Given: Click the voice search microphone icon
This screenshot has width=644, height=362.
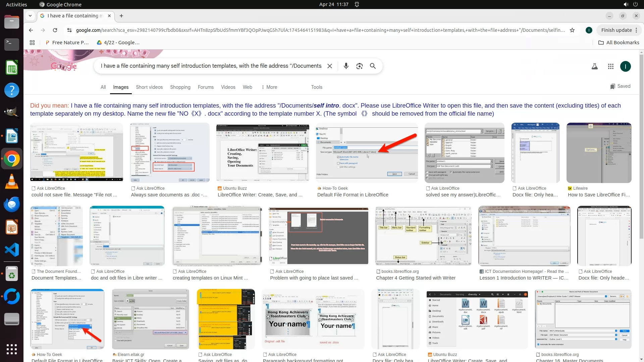Looking at the screenshot, I should [346, 66].
